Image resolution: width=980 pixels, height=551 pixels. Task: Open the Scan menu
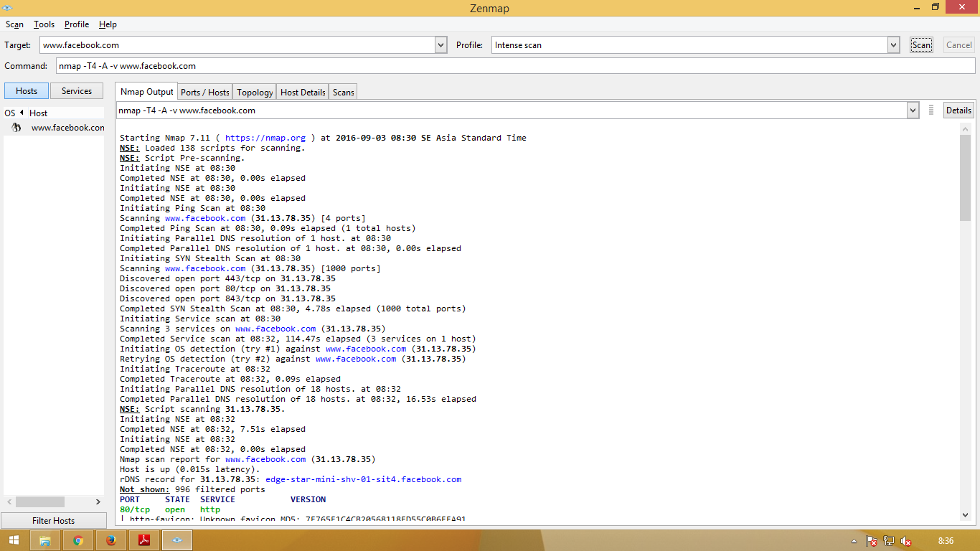pos(14,24)
